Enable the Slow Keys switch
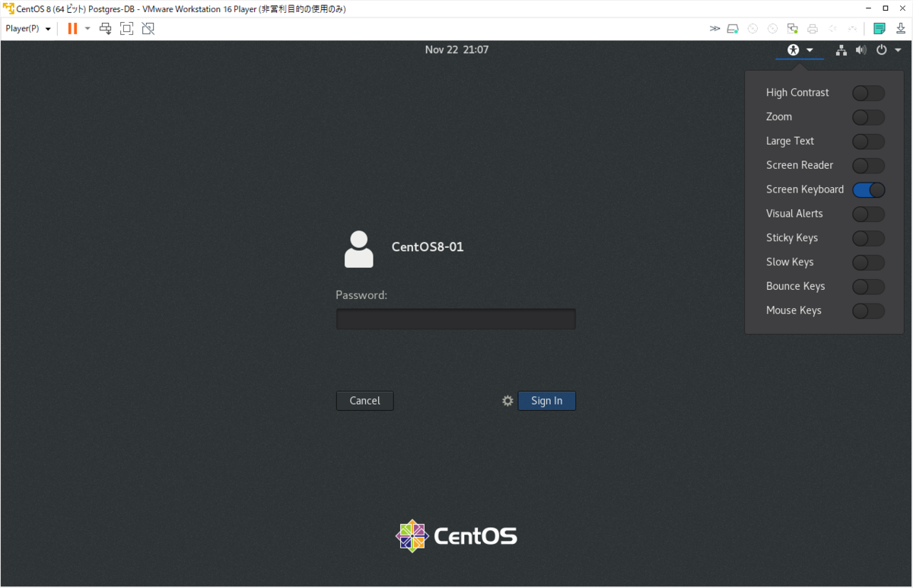The image size is (913, 588). click(x=868, y=262)
